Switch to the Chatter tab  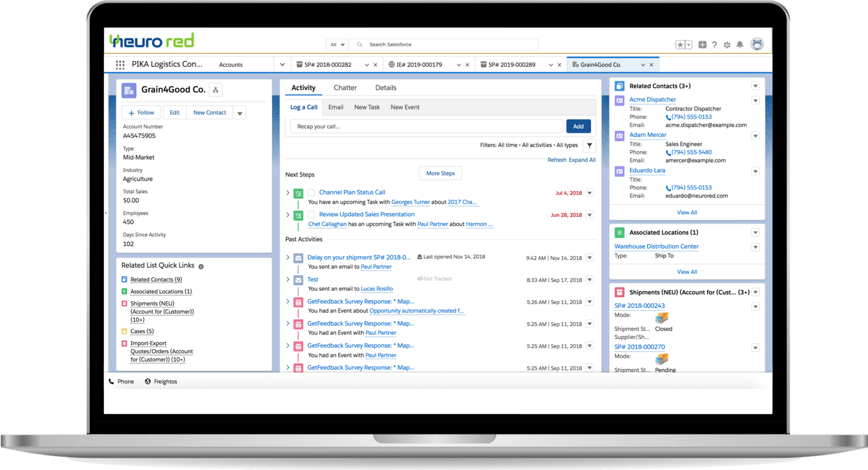[x=345, y=88]
